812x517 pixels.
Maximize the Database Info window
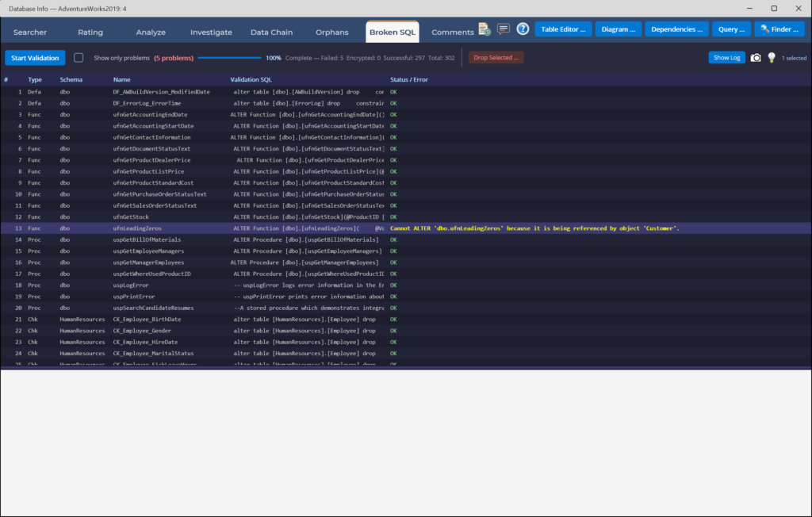(x=774, y=8)
